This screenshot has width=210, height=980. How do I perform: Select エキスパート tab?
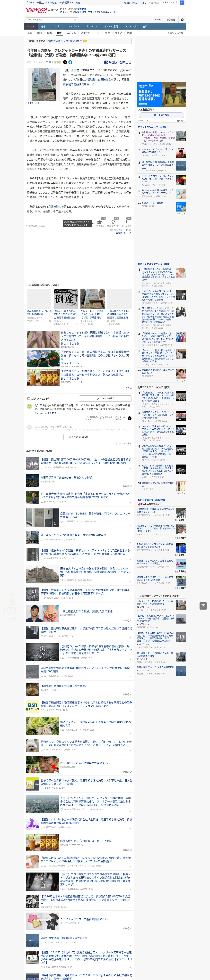(72, 27)
